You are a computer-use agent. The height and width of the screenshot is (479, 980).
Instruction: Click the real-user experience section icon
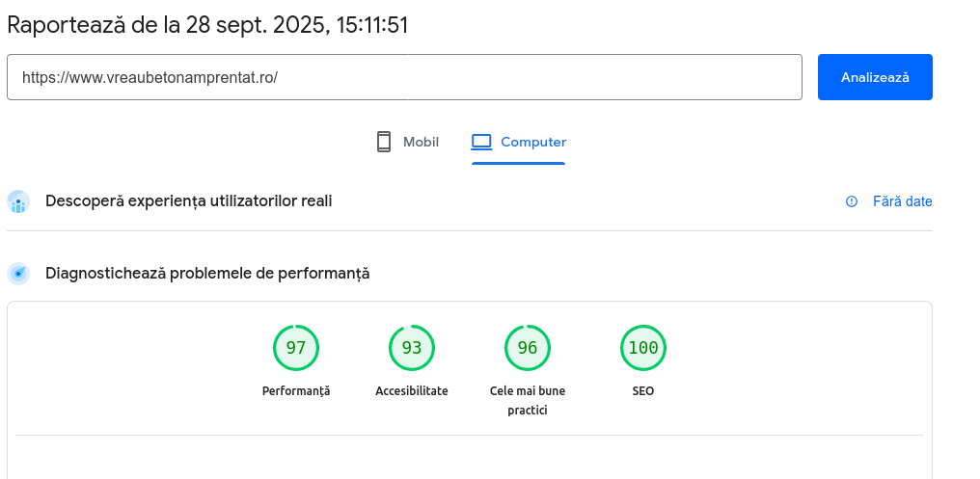18,201
